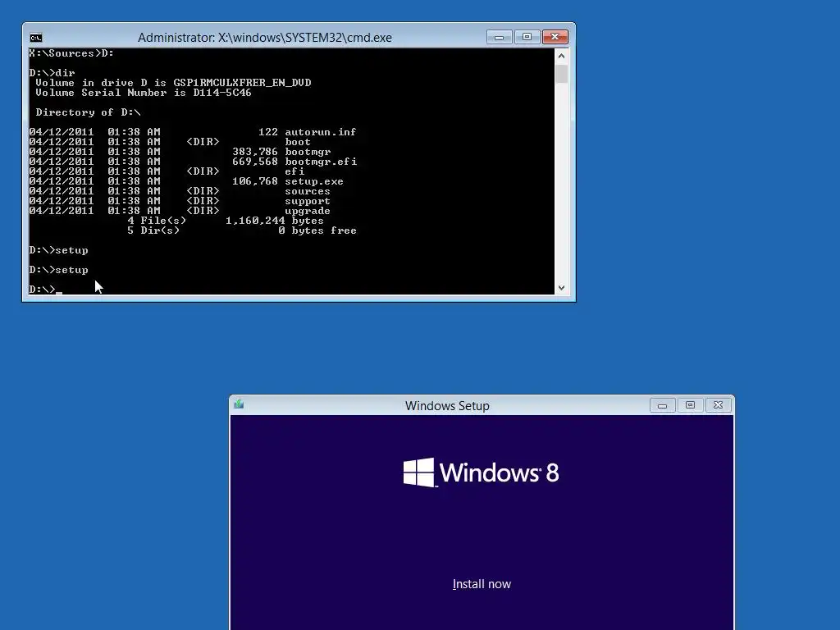Click the Windows Setup title text
The height and width of the screenshot is (630, 840).
[x=447, y=405]
